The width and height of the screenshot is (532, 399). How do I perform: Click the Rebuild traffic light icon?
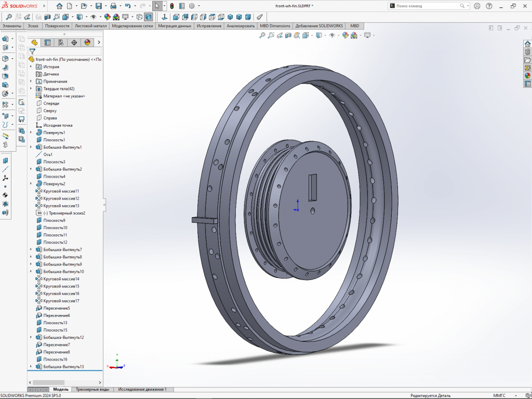tap(171, 6)
